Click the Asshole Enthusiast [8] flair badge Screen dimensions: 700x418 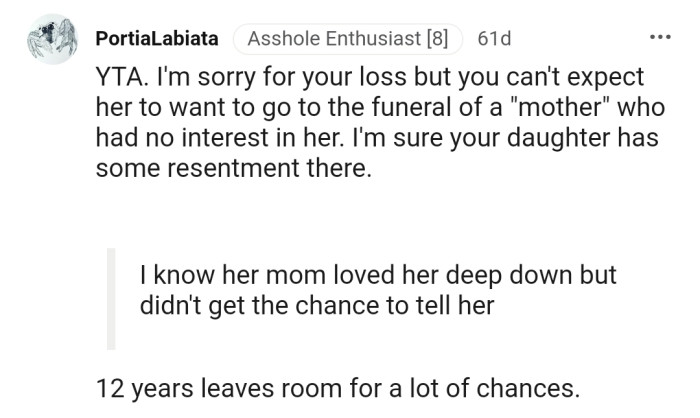coord(347,40)
